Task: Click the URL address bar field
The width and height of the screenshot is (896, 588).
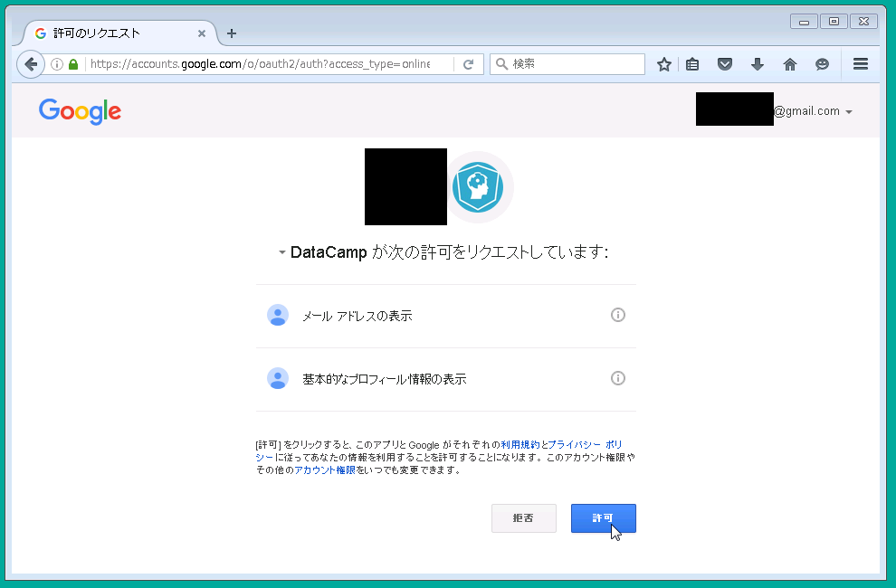Action: [x=260, y=64]
